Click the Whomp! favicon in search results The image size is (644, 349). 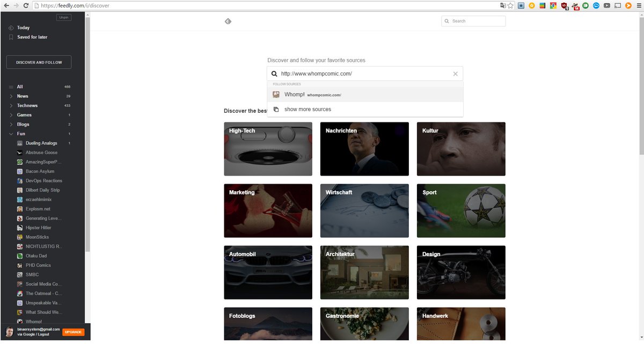pos(276,94)
